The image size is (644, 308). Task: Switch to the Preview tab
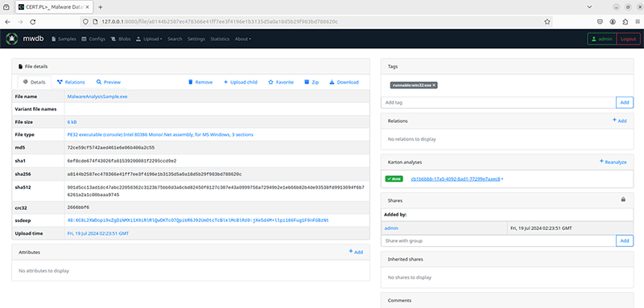[x=109, y=82]
